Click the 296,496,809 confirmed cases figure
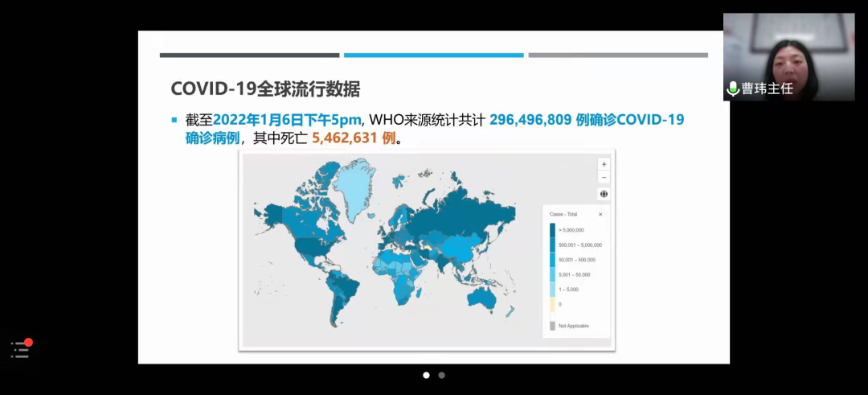This screenshot has height=395, width=868. (530, 120)
